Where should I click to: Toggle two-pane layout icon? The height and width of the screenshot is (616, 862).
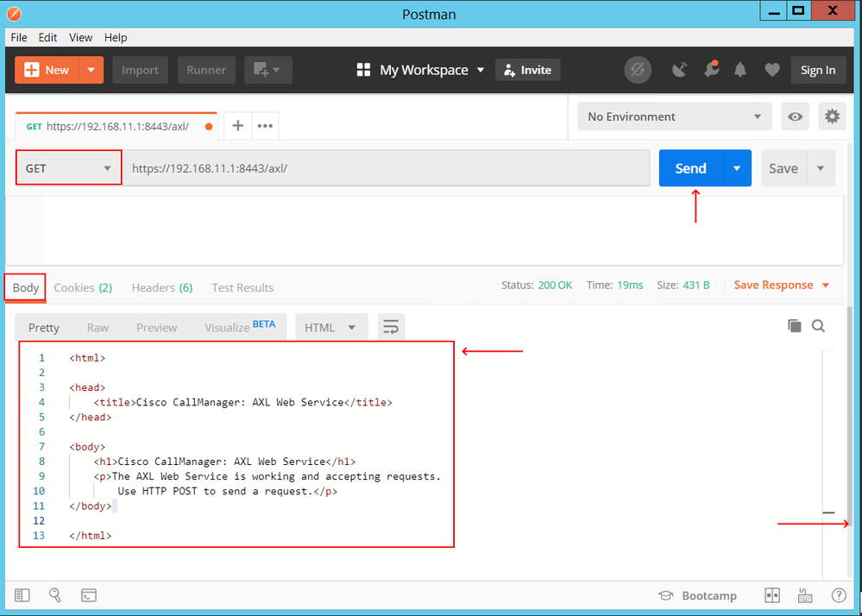tap(772, 595)
